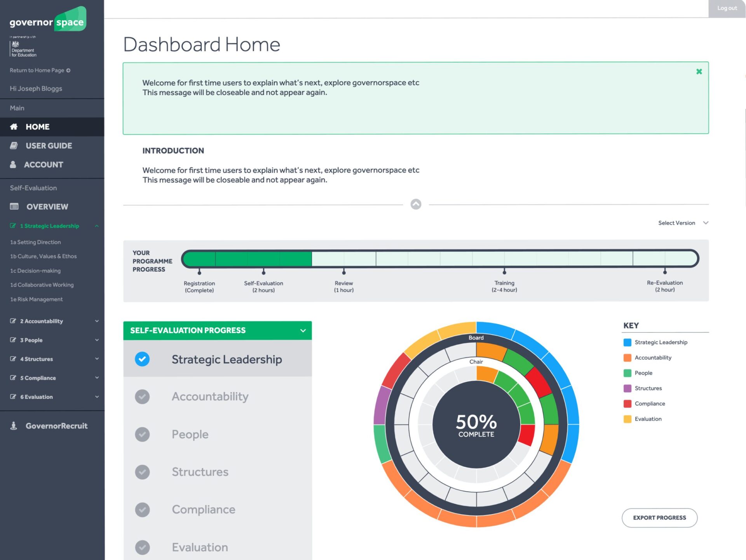This screenshot has width=746, height=560.
Task: Close the green welcome message banner
Action: tap(699, 71)
